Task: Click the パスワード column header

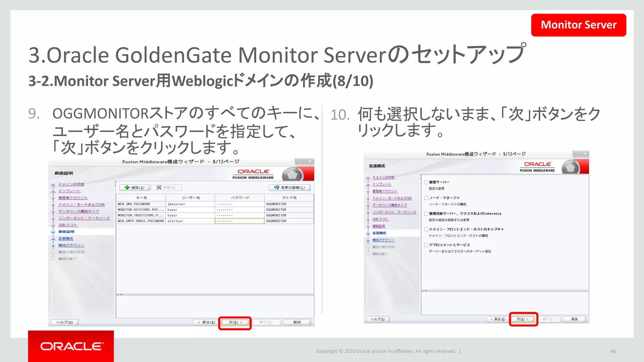Action: pyautogui.click(x=240, y=198)
